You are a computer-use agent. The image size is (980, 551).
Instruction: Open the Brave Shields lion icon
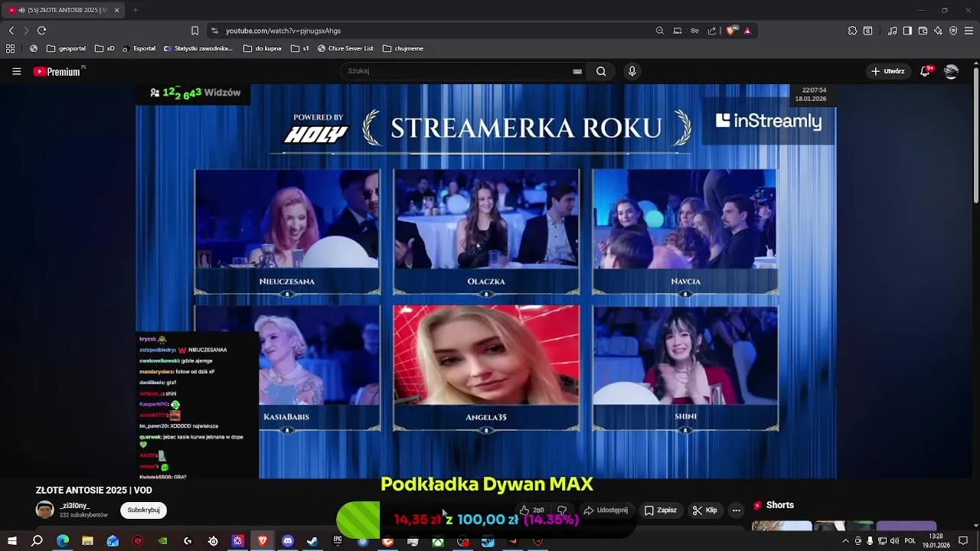point(731,31)
